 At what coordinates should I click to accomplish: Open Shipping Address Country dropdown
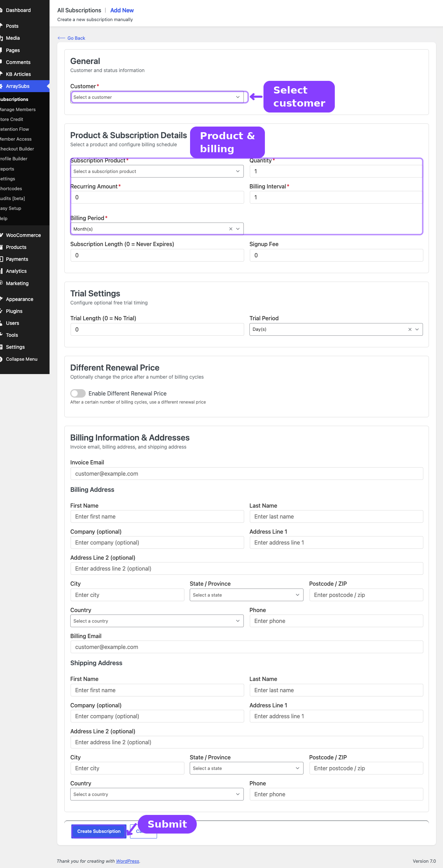pos(157,794)
